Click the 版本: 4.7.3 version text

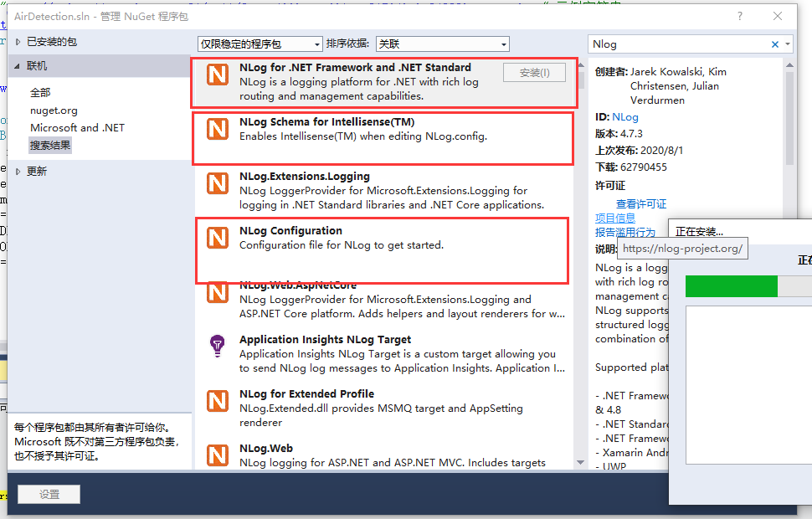[619, 134]
